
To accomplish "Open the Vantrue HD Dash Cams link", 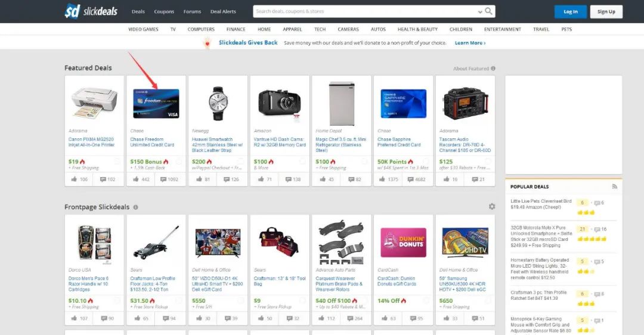I will (x=280, y=142).
